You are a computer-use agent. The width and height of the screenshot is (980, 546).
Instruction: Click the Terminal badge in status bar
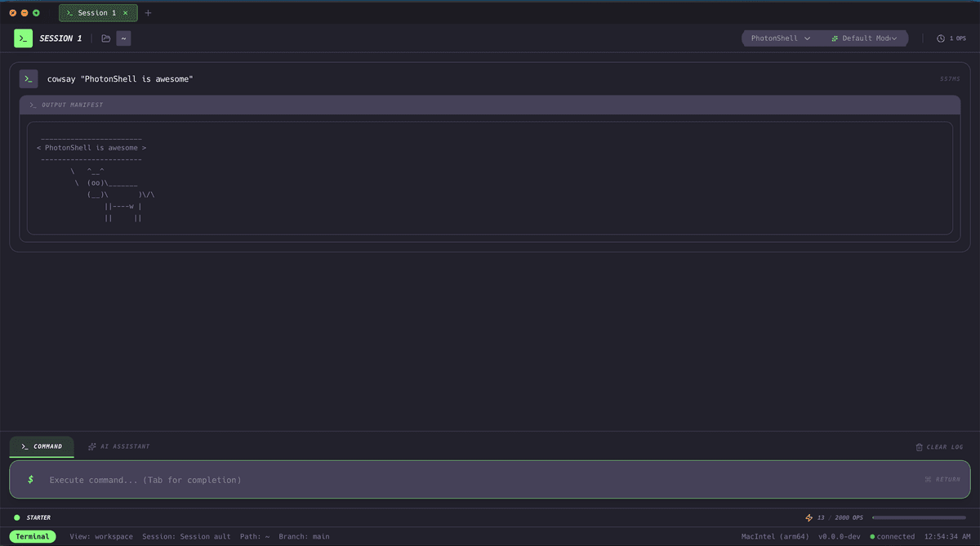pyautogui.click(x=33, y=537)
